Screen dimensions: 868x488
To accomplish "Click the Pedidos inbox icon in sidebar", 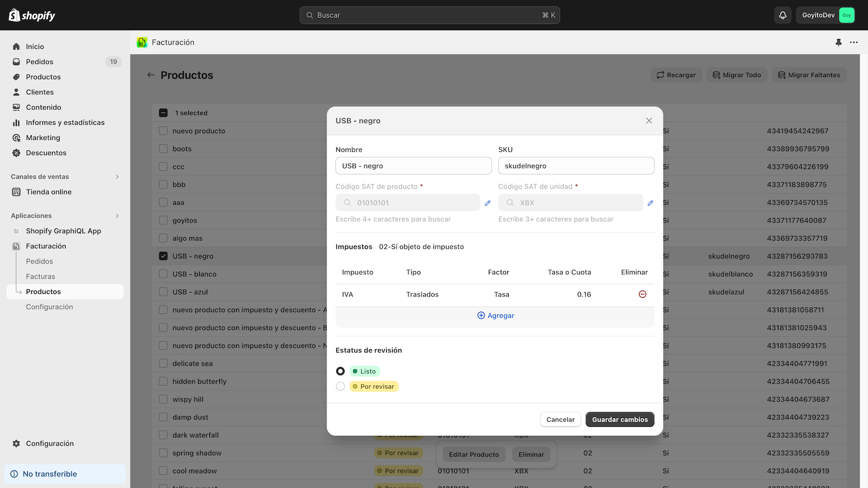I will coord(16,62).
